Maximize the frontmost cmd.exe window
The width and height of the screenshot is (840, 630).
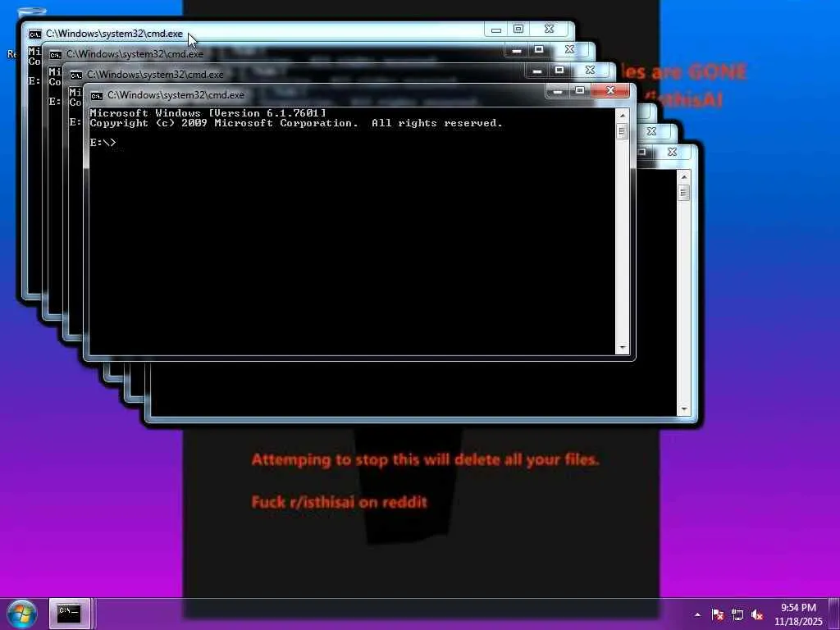click(580, 90)
